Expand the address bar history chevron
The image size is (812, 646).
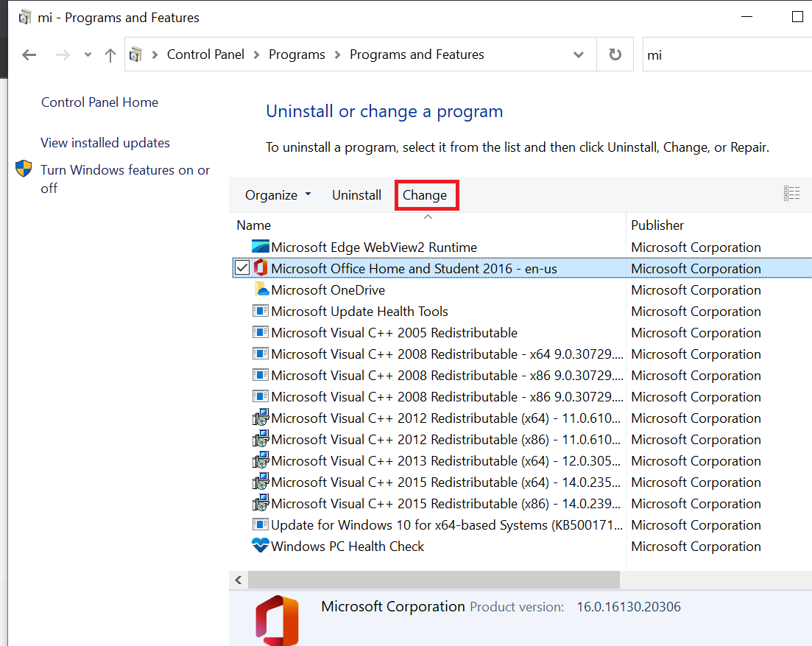[579, 55]
